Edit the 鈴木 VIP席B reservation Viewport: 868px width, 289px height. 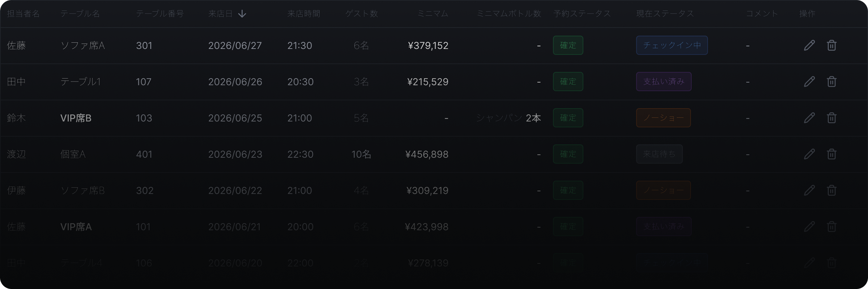[809, 118]
